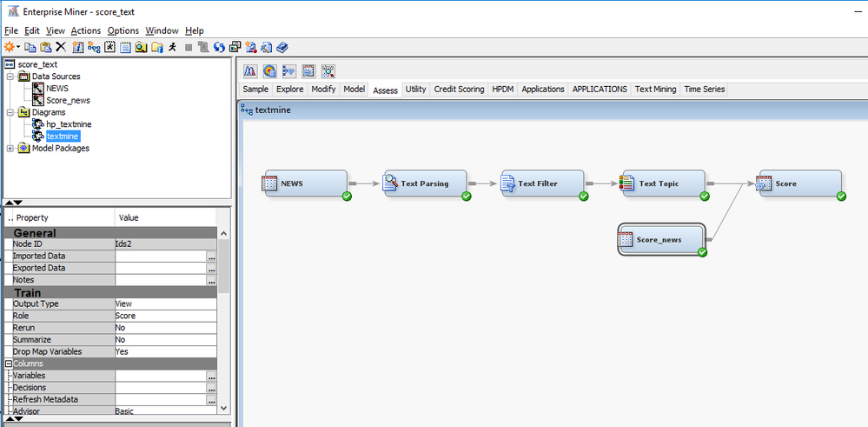868x427 pixels.
Task: Open the Refresh Metadata ellipsis button
Action: pyautogui.click(x=211, y=400)
